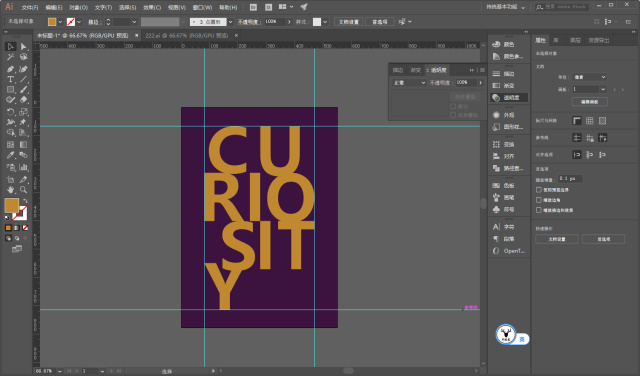
Task: Choose the Zoom tool magnifier
Action: (23, 190)
